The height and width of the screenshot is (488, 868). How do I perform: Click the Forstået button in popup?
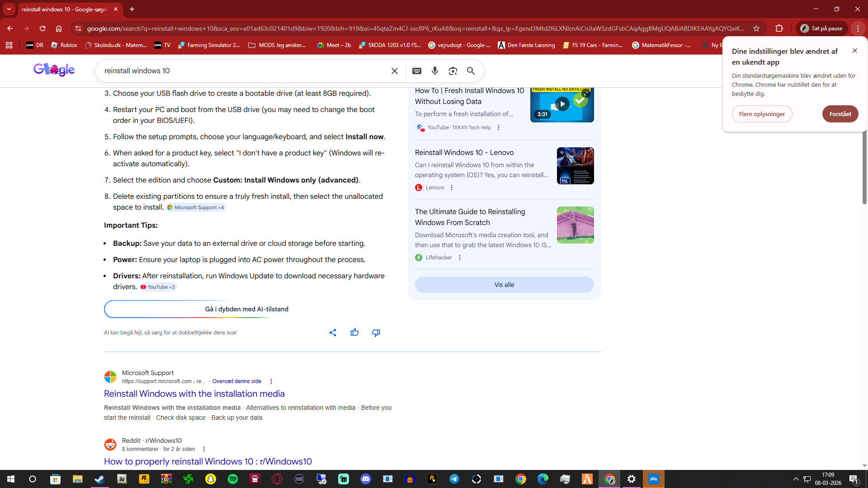point(840,114)
